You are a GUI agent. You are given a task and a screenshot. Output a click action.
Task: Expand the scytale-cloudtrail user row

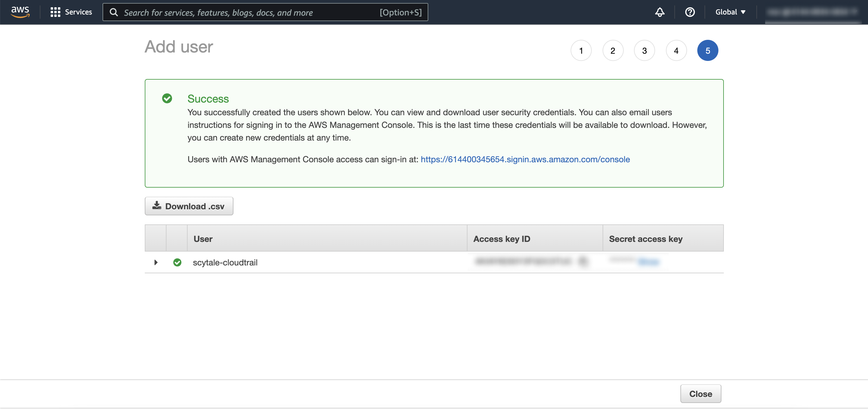tap(156, 262)
